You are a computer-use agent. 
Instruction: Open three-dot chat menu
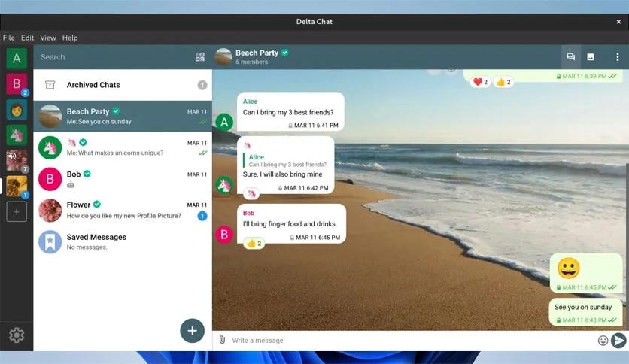618,57
